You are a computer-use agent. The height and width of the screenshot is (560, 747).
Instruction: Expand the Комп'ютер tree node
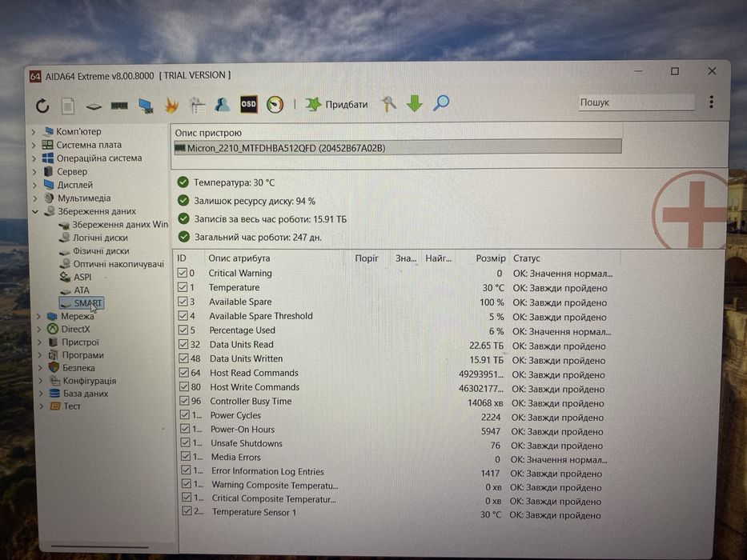coord(34,132)
